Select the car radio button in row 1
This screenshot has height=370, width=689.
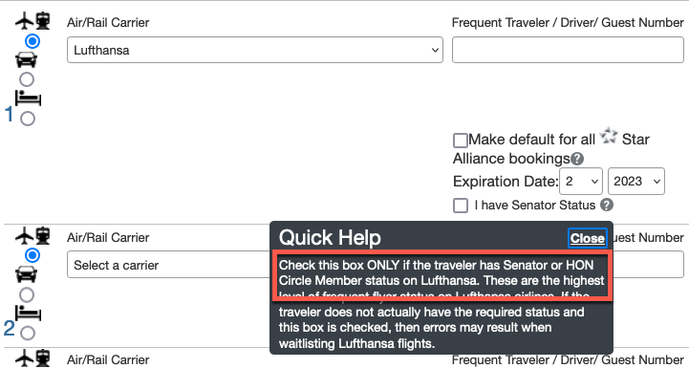point(27,80)
